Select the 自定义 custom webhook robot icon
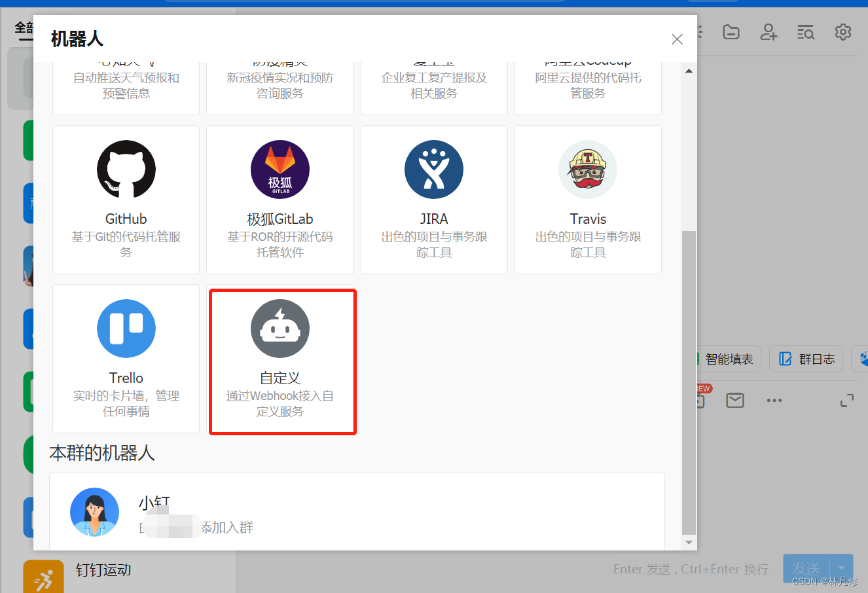Viewport: 868px width, 593px height. click(x=280, y=329)
